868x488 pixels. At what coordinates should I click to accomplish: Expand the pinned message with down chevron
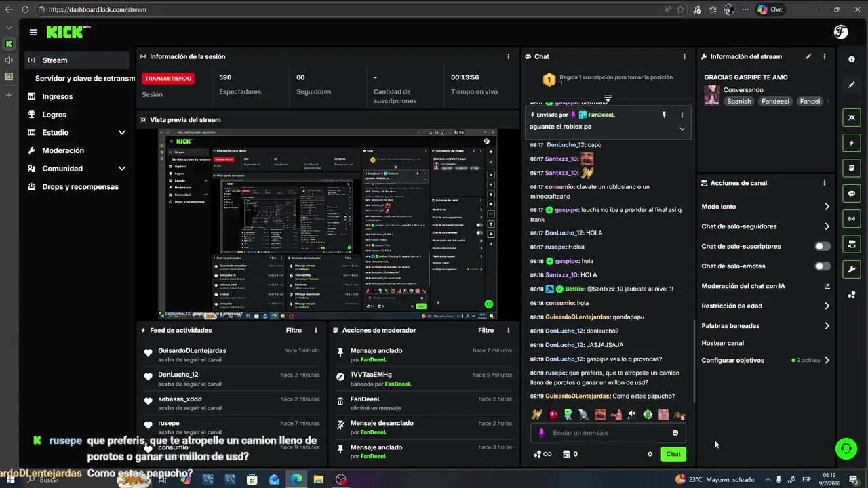(682, 129)
